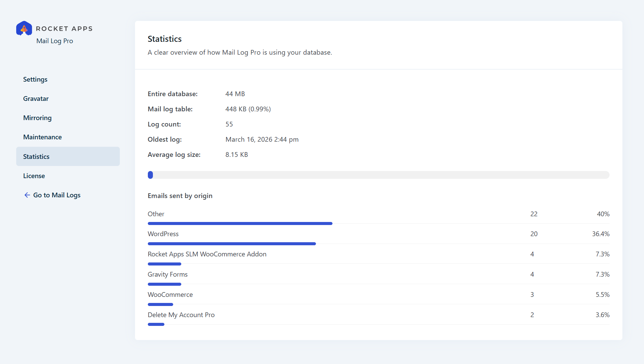This screenshot has width=644, height=364.
Task: Select the Emails sent by origin heading
Action: (180, 196)
